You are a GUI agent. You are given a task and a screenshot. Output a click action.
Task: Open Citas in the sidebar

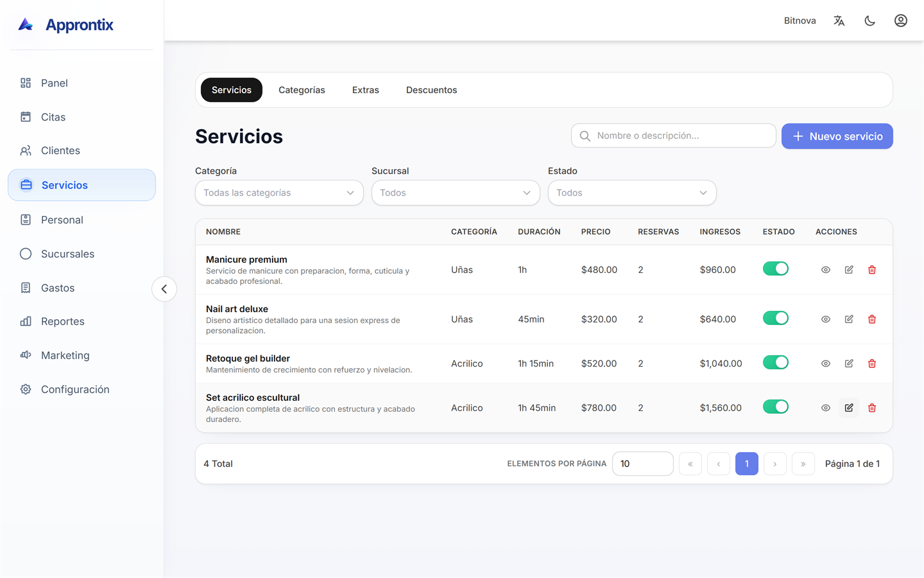click(81, 117)
